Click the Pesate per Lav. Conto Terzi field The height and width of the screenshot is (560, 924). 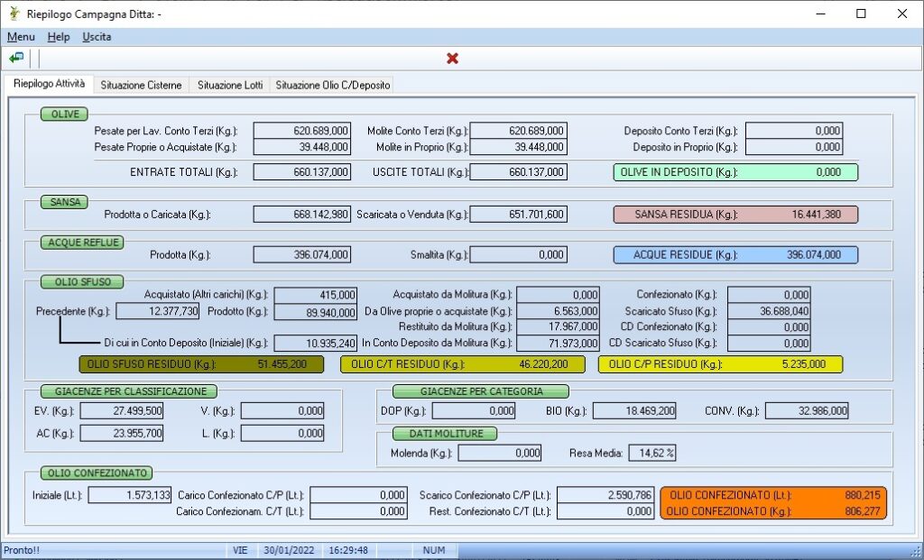coord(301,131)
